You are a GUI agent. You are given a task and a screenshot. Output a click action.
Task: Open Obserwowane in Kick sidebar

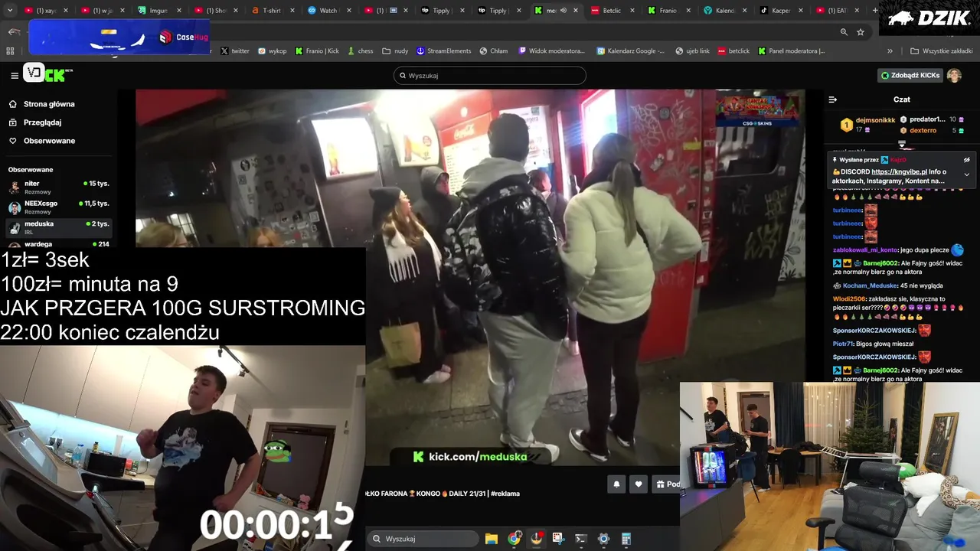(49, 141)
